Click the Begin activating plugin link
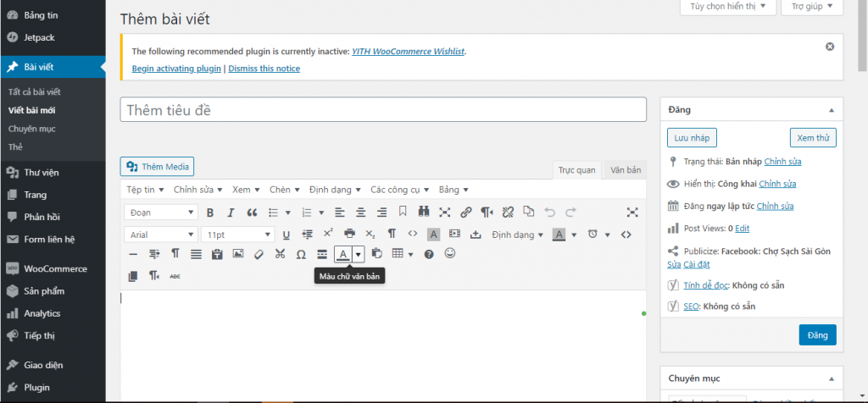The height and width of the screenshot is (403, 868). click(176, 69)
